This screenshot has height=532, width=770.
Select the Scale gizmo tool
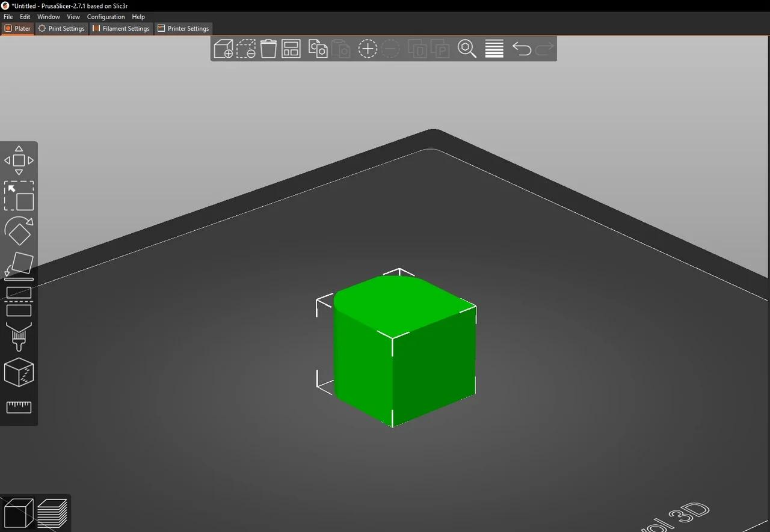pos(19,196)
